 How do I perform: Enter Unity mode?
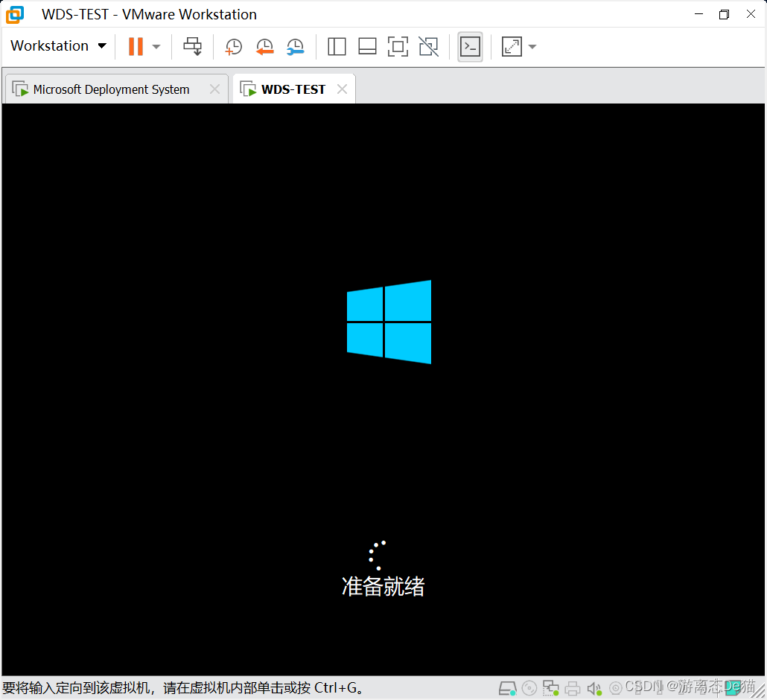click(x=428, y=46)
